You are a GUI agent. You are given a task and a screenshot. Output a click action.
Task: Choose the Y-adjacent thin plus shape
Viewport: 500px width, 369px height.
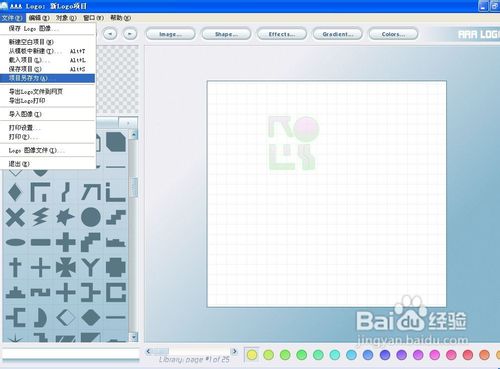pyautogui.click(x=40, y=267)
